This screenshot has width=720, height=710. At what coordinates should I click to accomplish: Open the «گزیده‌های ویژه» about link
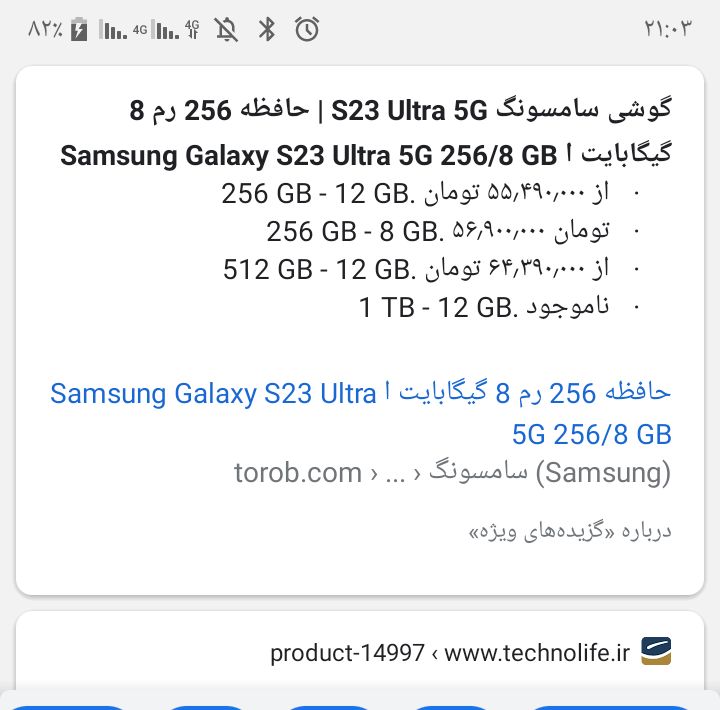[570, 531]
